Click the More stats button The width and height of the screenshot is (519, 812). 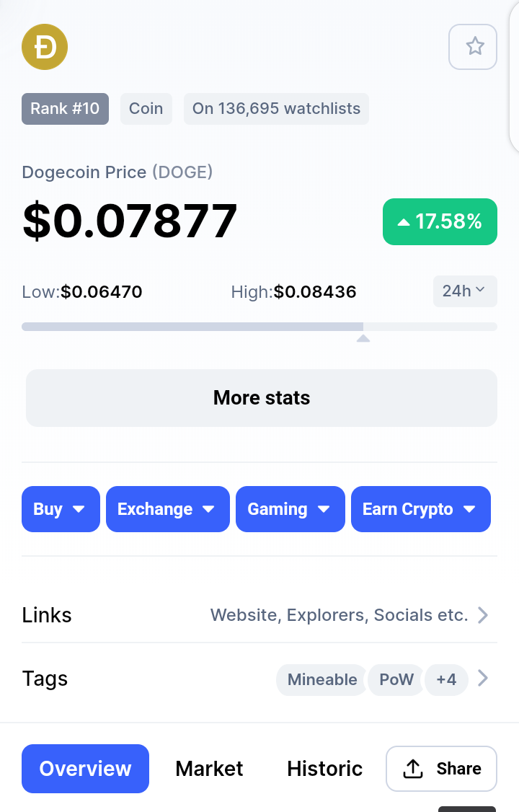[262, 398]
